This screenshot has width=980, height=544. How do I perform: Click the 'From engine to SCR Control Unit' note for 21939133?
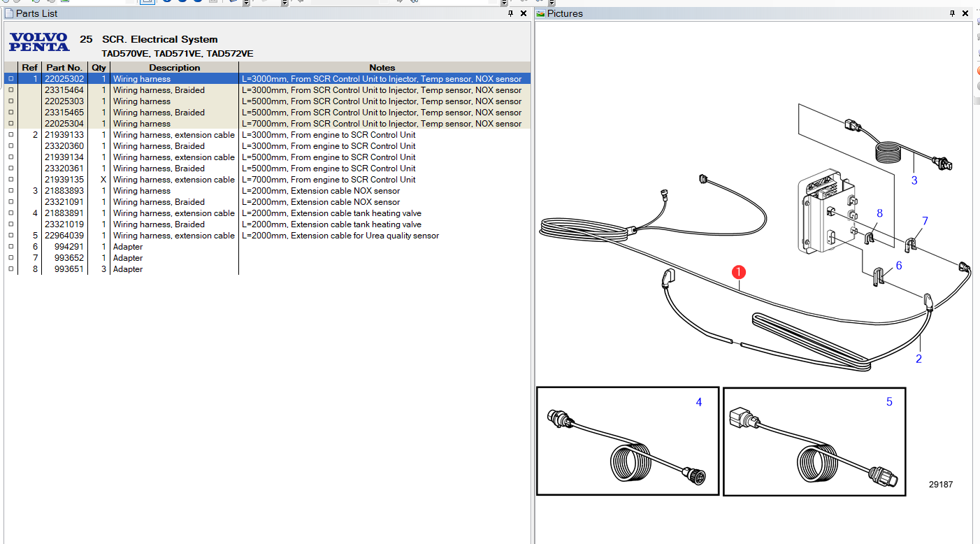[x=329, y=135]
